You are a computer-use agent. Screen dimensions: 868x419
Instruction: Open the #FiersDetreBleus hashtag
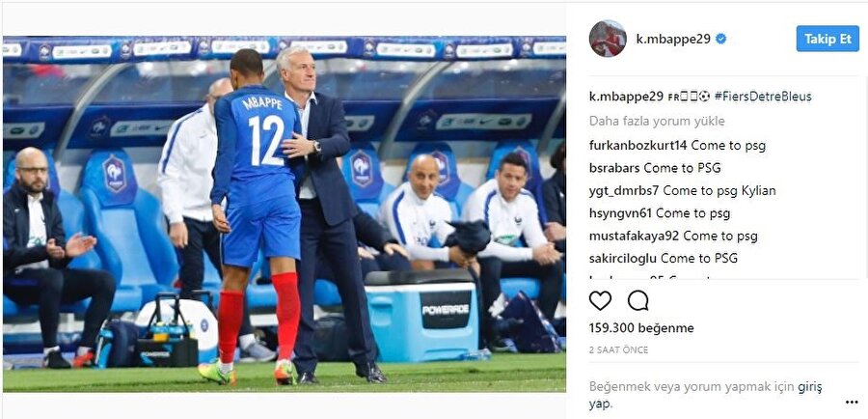[x=763, y=97]
